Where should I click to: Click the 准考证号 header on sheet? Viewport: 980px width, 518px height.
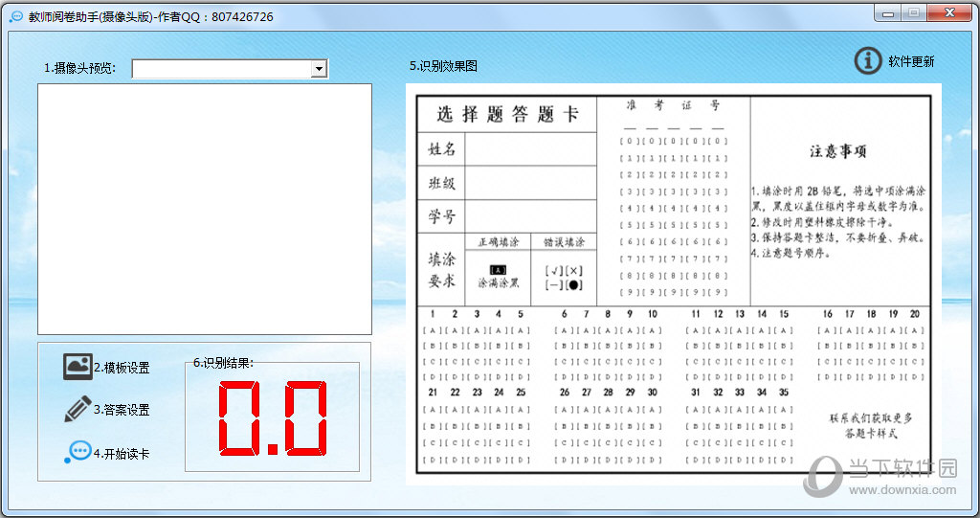tap(673, 105)
